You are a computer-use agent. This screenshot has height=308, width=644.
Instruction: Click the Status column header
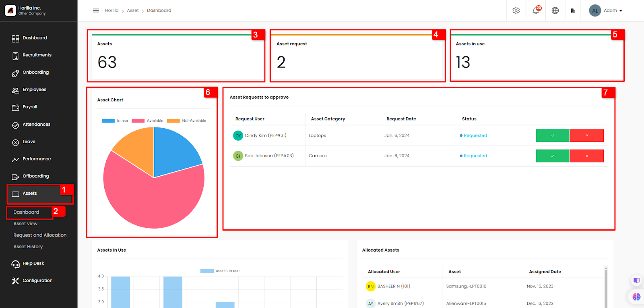pyautogui.click(x=469, y=119)
